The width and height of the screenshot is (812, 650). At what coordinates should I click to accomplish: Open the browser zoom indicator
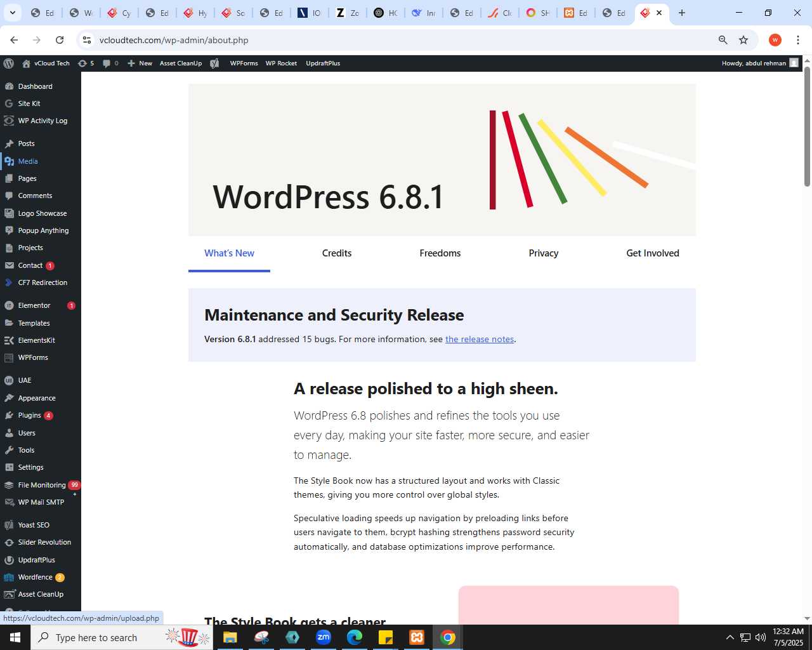click(x=723, y=40)
